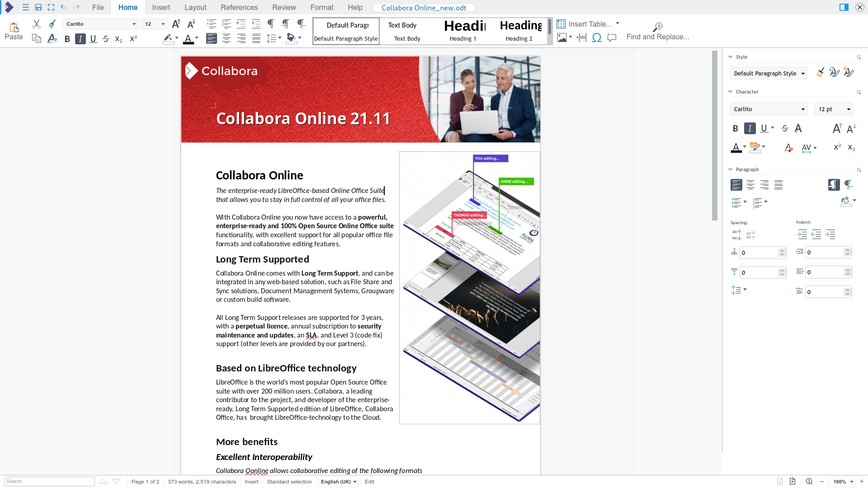Undo the last action

coord(64,7)
